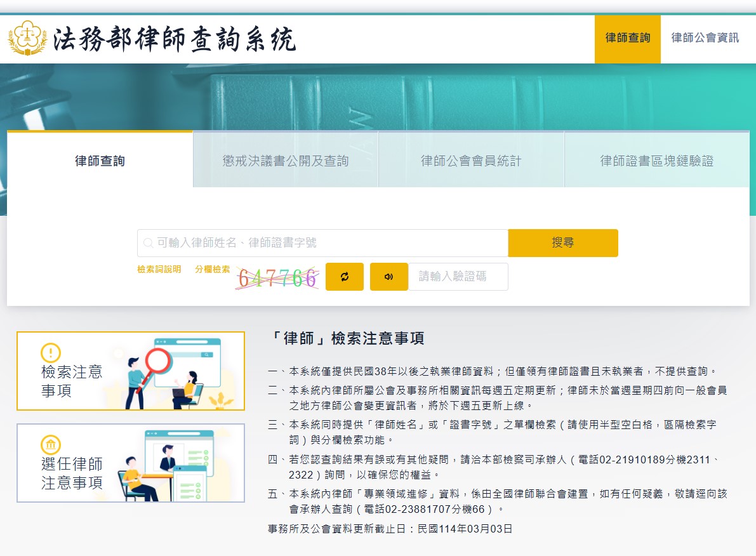Viewport: 756px width, 556px height.
Task: Switch to the 律師公會會員統計 tab
Action: (x=471, y=161)
